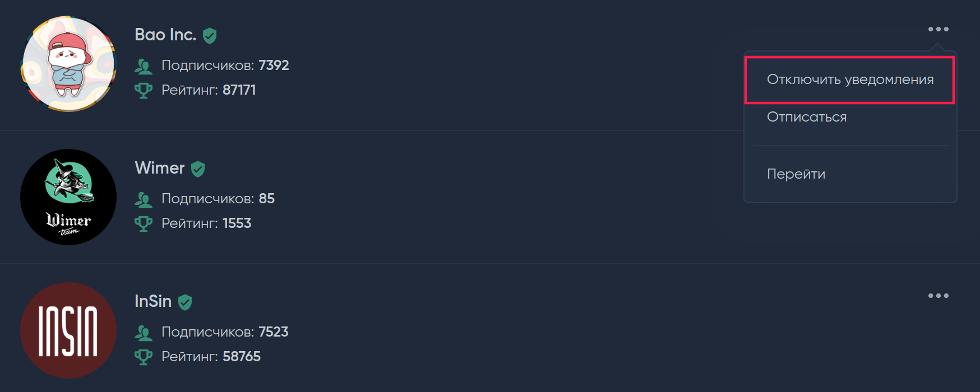The width and height of the screenshot is (980, 392).
Task: Select Перейти in the dropdown menu
Action: pyautogui.click(x=796, y=174)
